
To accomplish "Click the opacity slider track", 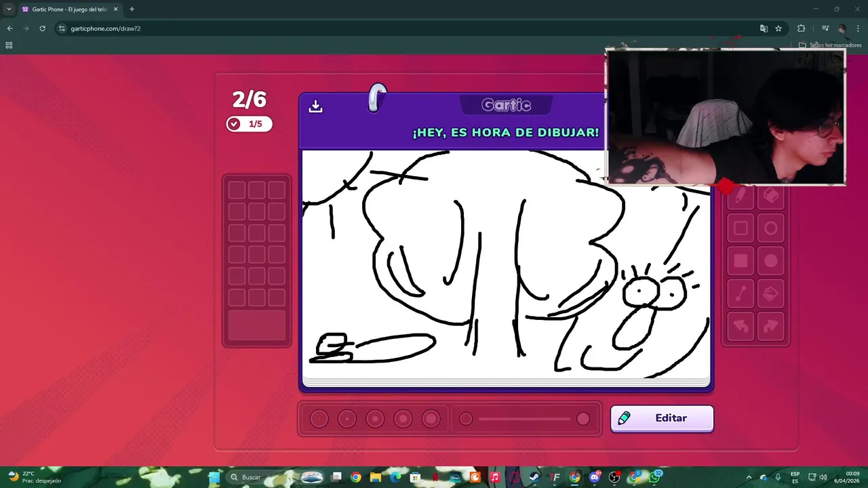I will pos(524,419).
